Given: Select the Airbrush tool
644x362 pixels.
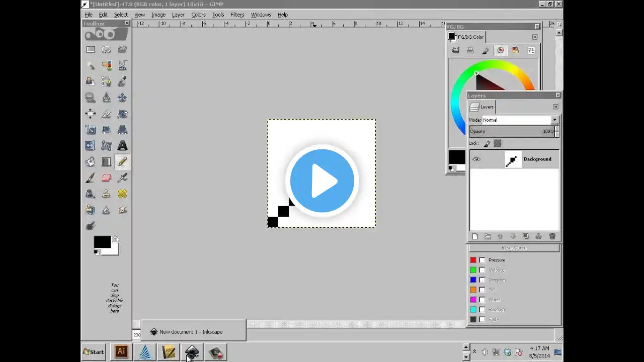Looking at the screenshot, I should [122, 178].
